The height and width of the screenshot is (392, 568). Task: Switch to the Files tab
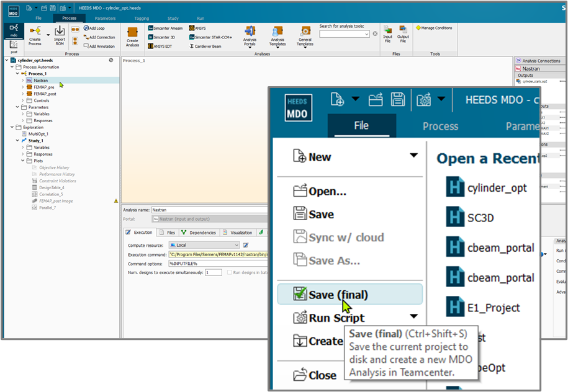pos(168,233)
